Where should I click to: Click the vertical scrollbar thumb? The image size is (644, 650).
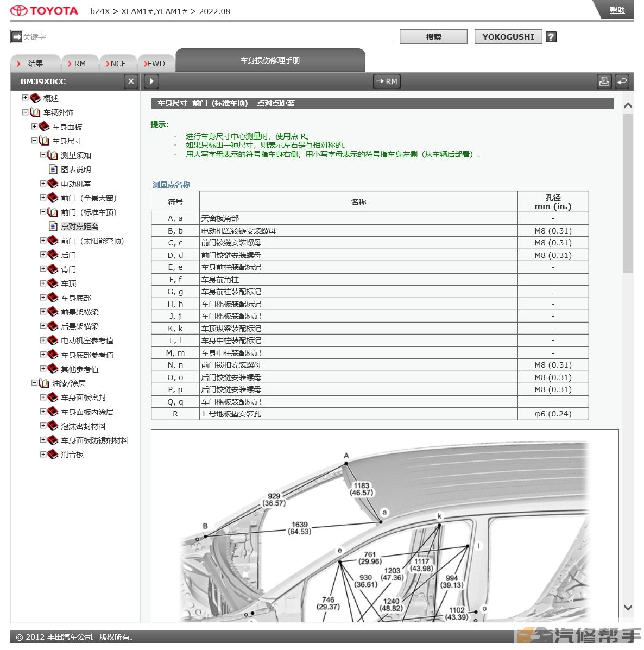628,194
